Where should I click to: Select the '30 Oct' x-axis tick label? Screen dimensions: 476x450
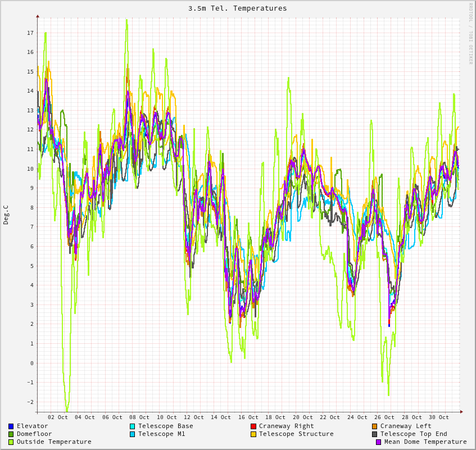click(x=439, y=417)
